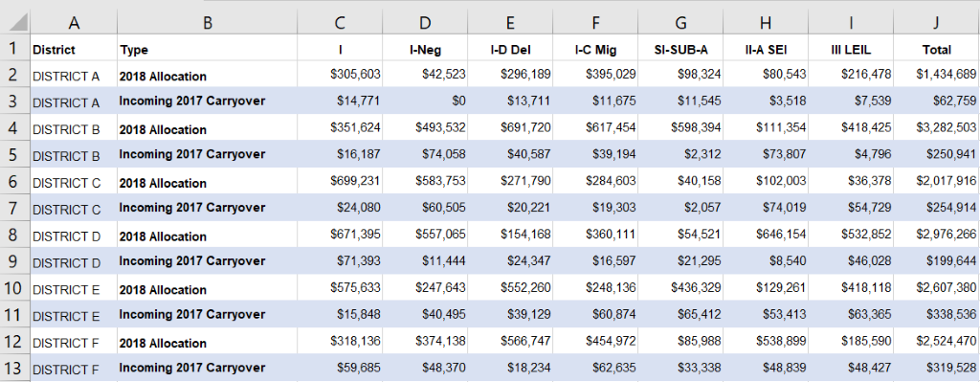Select cell with $2,607,380
Screen dimensions: 980x382
[x=936, y=287]
